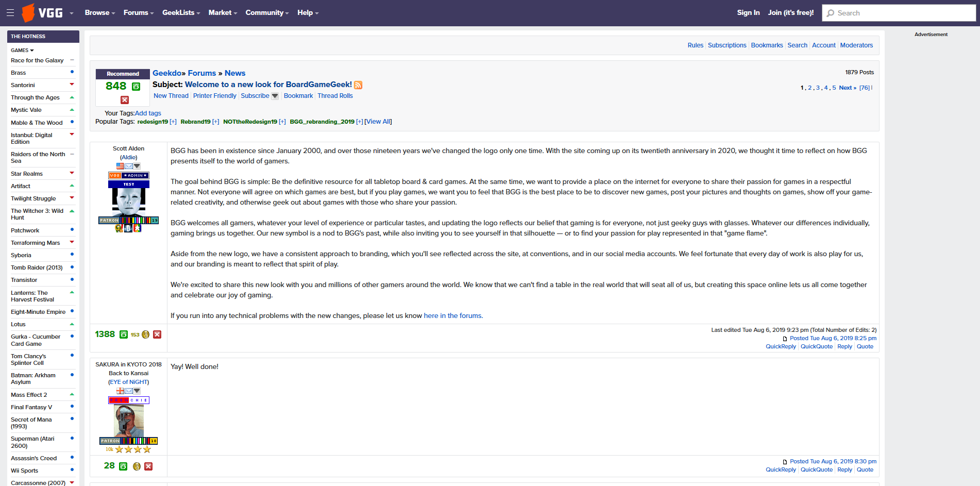Expand the NOTtheRedesign19 tag [+]

click(x=282, y=122)
